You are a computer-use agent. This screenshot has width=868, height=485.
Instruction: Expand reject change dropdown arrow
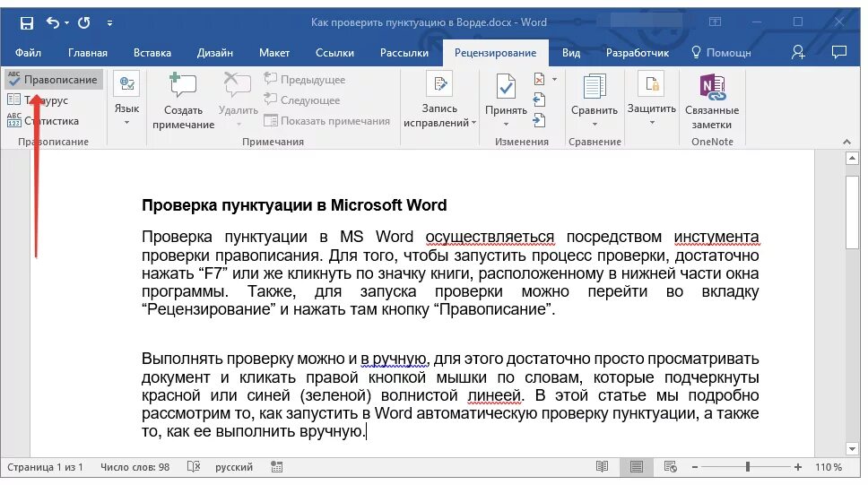(554, 80)
